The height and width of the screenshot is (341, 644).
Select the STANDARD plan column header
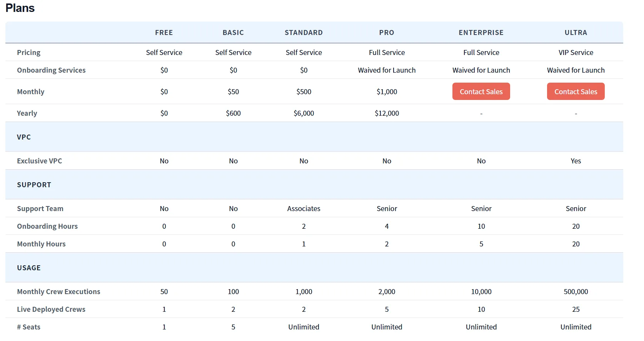304,33
